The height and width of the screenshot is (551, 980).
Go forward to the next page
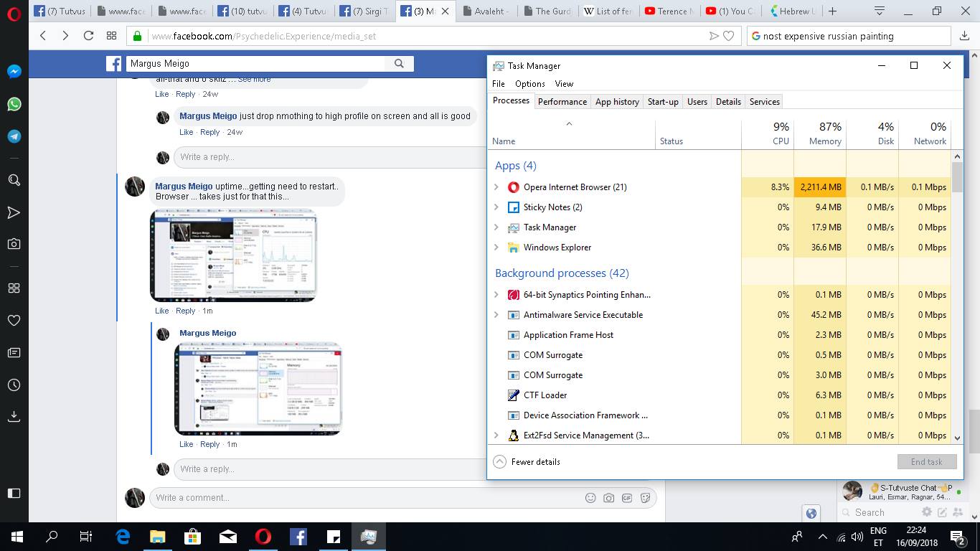click(65, 36)
